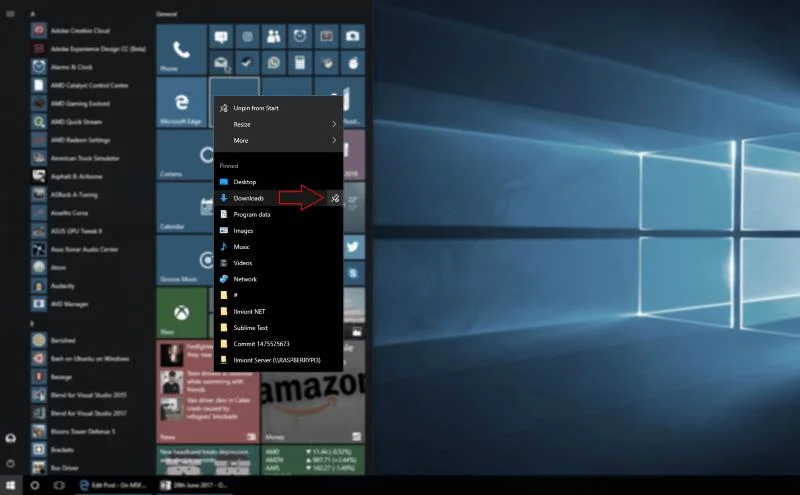The image size is (800, 495).
Task: Open the Groove Music tile
Action: pyautogui.click(x=185, y=260)
